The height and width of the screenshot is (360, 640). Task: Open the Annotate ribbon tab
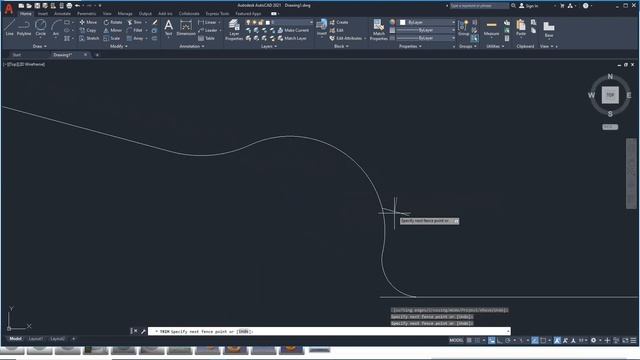click(x=62, y=13)
